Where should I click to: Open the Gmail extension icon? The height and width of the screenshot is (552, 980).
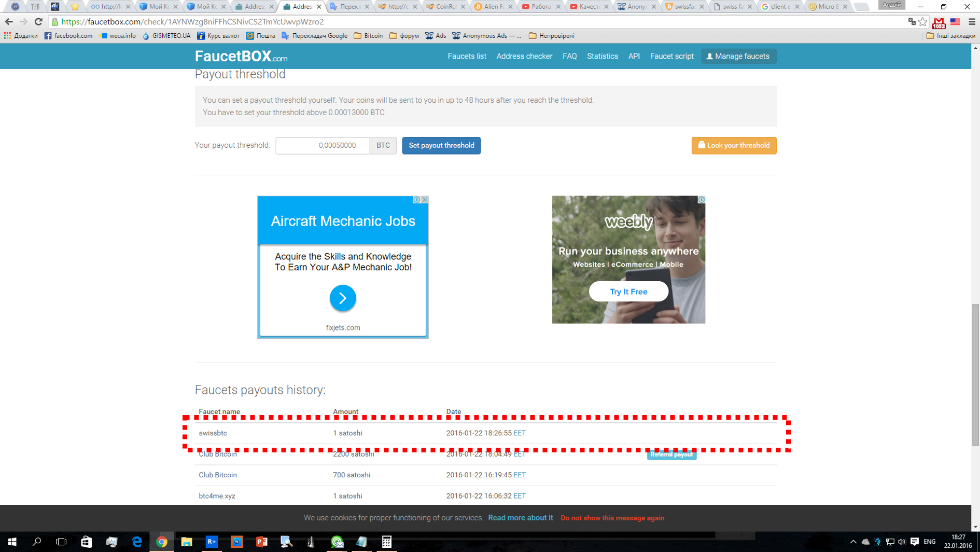click(x=939, y=22)
